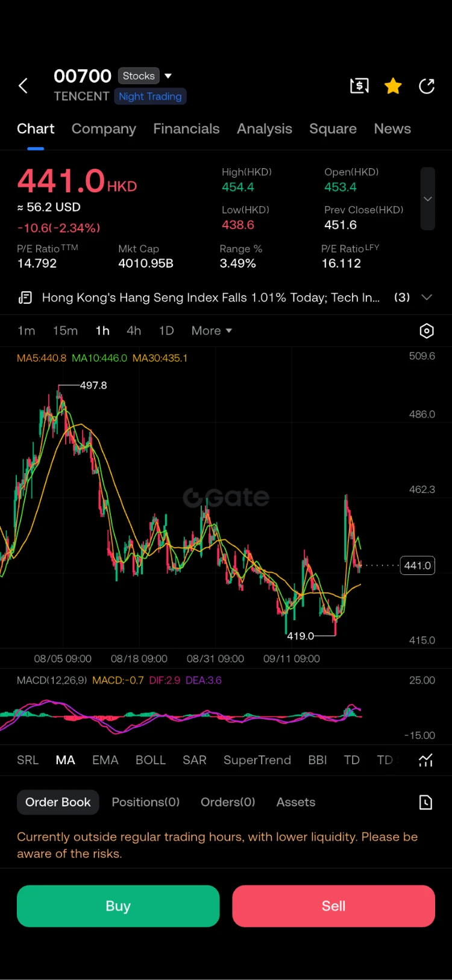This screenshot has width=452, height=980.
Task: Select the 4h timeframe
Action: pos(134,331)
